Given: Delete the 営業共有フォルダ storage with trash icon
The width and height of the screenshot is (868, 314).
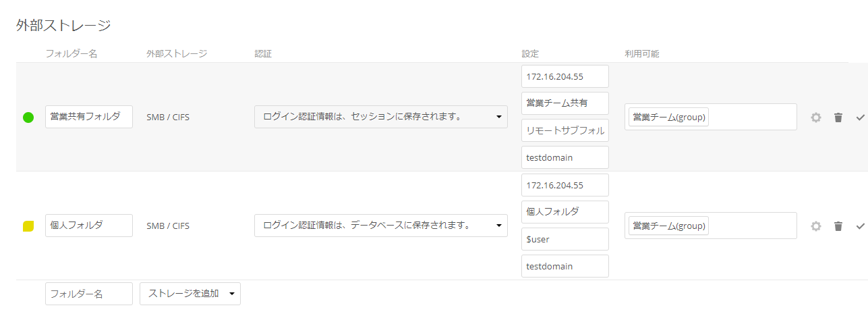Looking at the screenshot, I should tap(838, 117).
